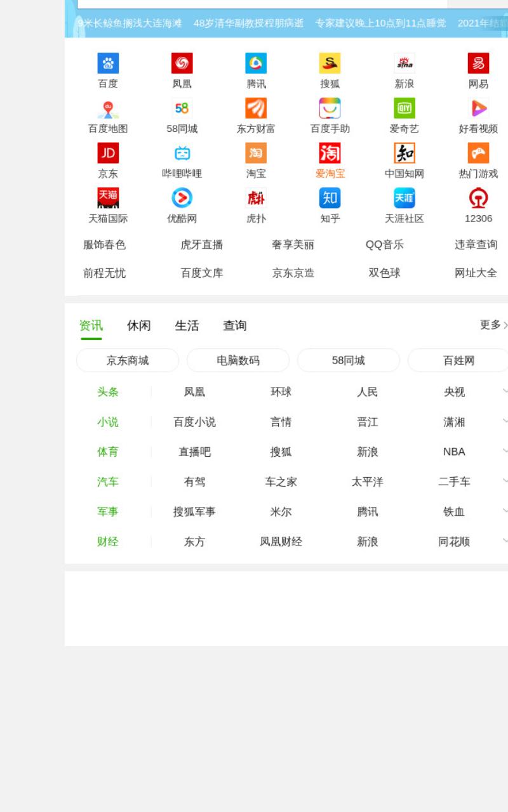508x812 pixels.
Task: Click the 58同城 pill button
Action: click(349, 360)
